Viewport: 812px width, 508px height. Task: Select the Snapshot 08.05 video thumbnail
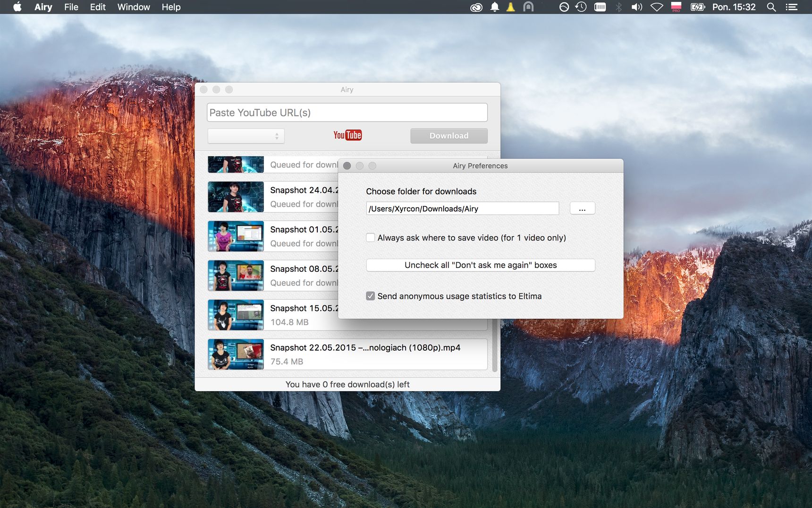pyautogui.click(x=236, y=275)
